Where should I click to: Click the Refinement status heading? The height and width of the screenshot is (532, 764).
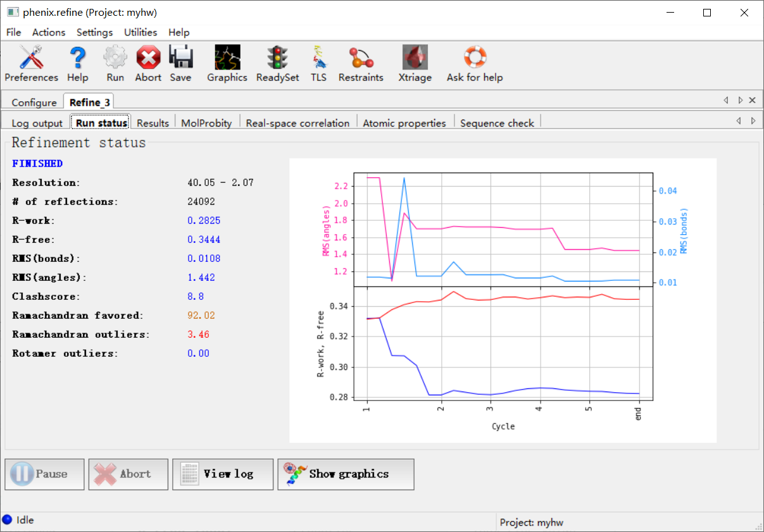click(x=78, y=142)
